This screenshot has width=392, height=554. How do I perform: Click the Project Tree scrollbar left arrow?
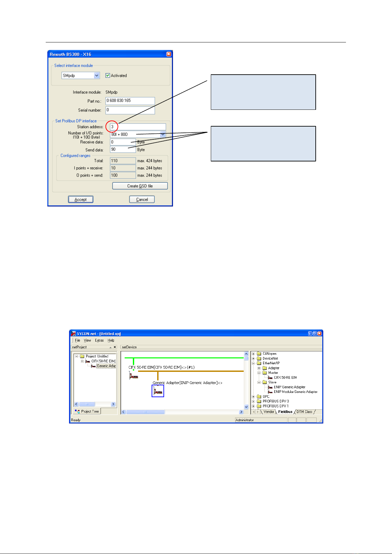pos(76,404)
